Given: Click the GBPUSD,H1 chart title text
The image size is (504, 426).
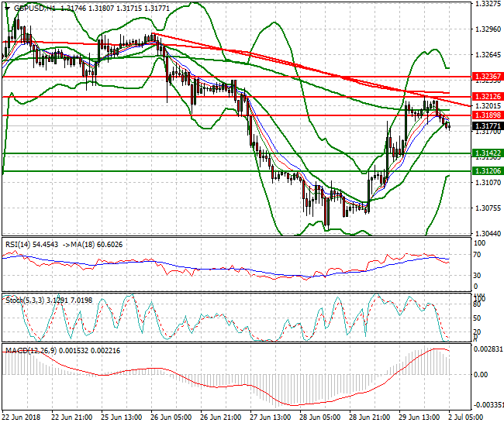Looking at the screenshot, I should (x=35, y=9).
